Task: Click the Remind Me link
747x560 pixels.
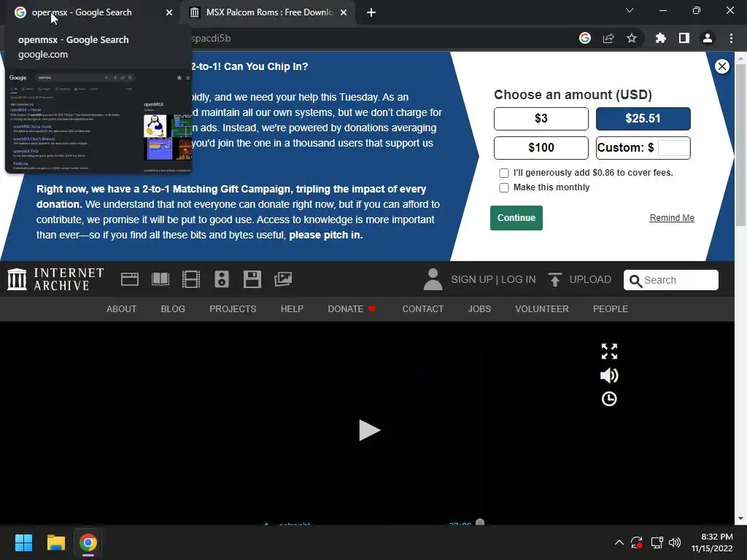Action: [x=672, y=218]
